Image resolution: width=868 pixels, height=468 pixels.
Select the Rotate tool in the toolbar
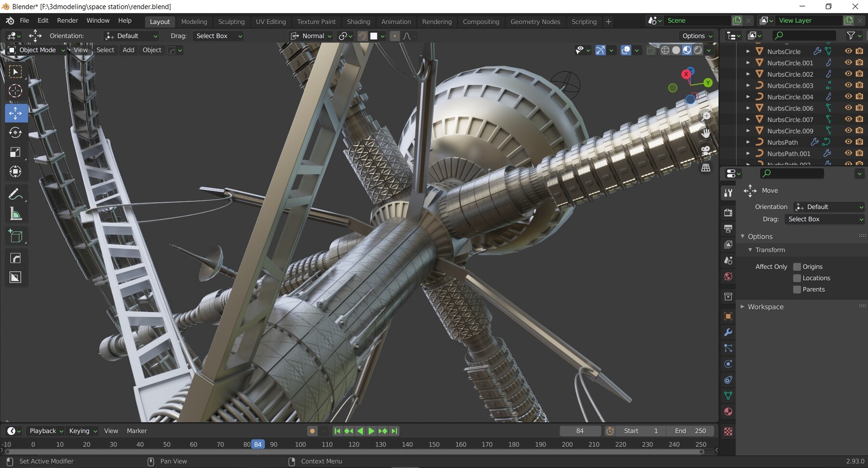(x=15, y=133)
